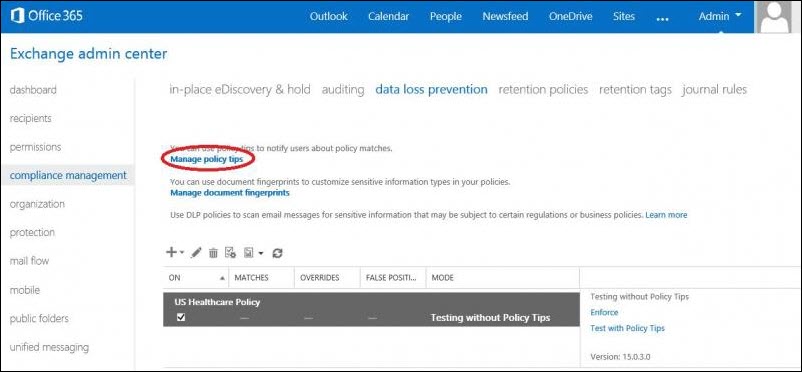This screenshot has height=372, width=802.
Task: Open the DLP reports icon
Action: [249, 253]
